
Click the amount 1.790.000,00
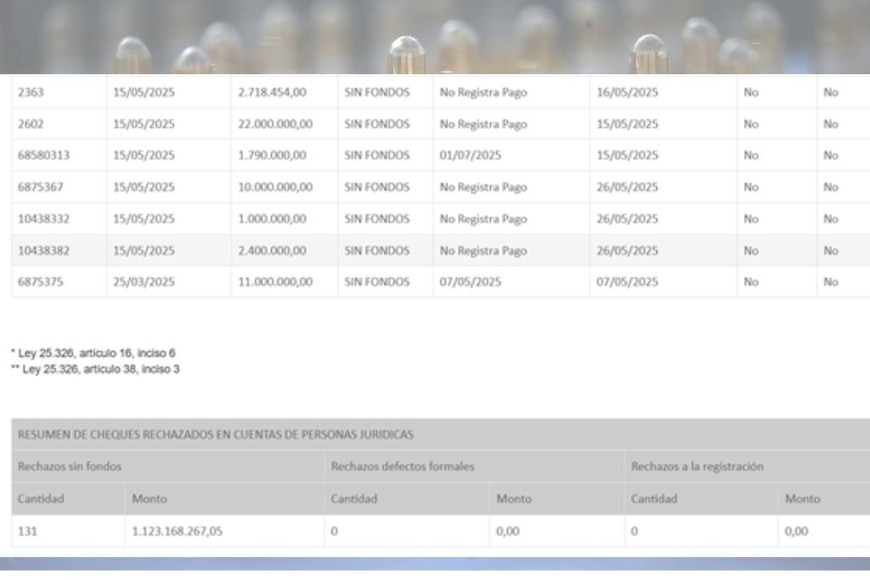(272, 156)
